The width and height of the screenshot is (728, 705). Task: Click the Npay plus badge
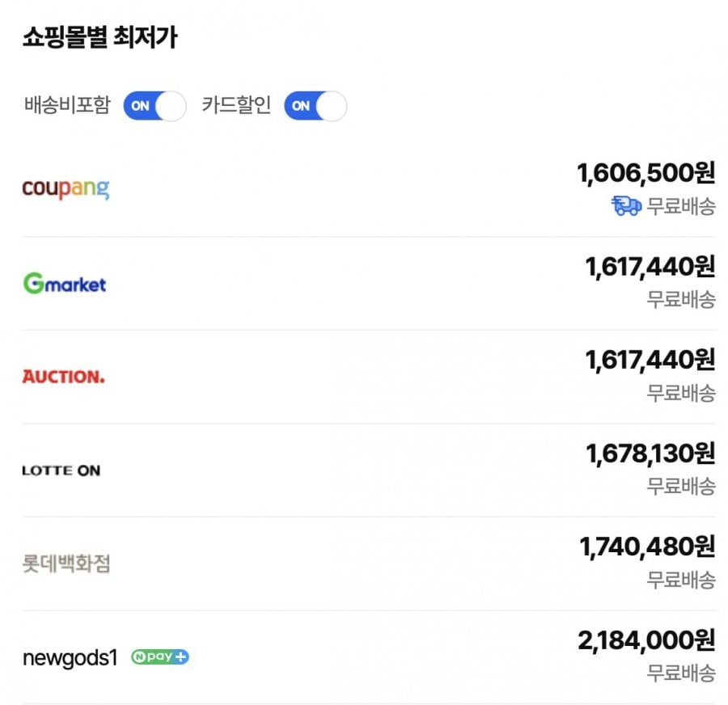160,657
